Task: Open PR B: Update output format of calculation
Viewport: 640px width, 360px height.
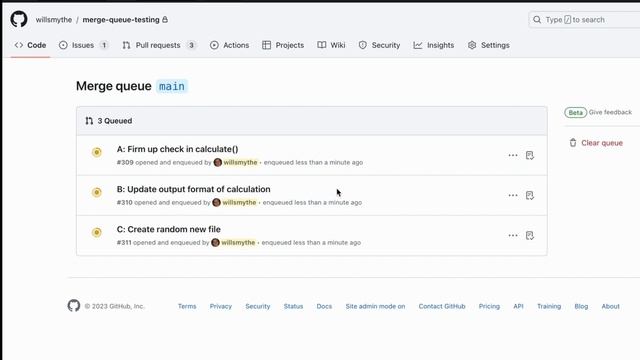Action: (193, 189)
